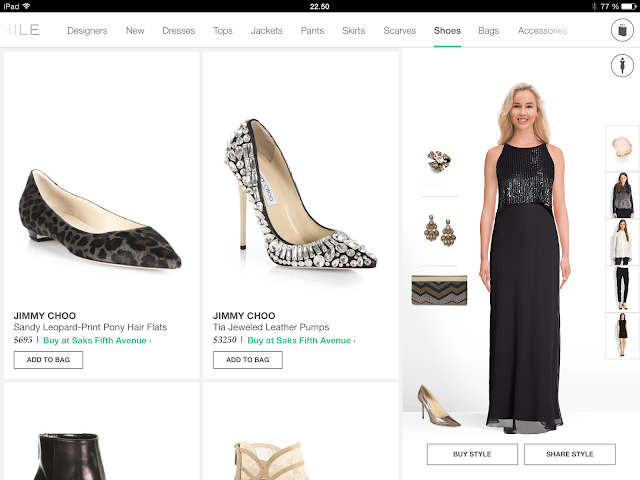Select the crystal ring in outfit
The height and width of the screenshot is (480, 640).
click(439, 161)
